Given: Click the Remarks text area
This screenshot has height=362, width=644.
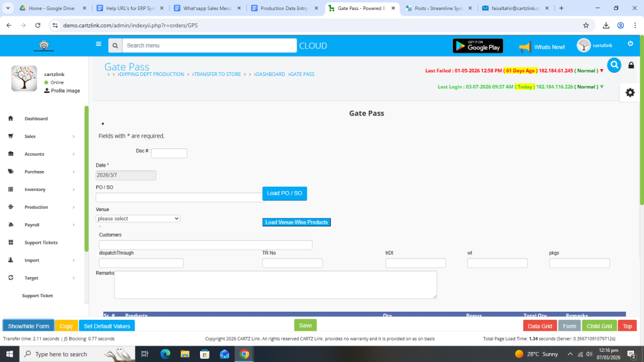Looking at the screenshot, I should 275,285.
